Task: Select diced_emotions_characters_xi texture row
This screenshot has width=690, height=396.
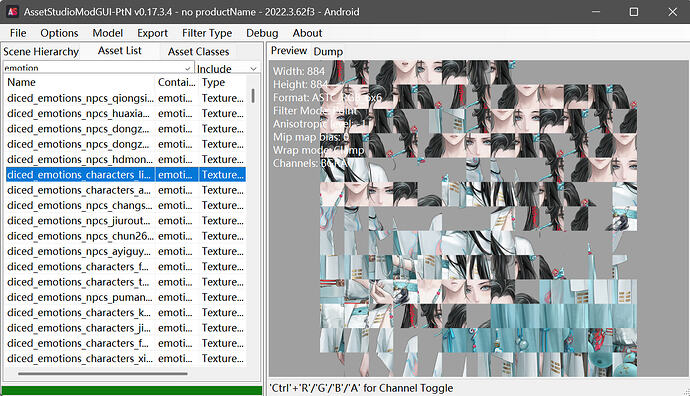Action: pyautogui.click(x=125, y=359)
